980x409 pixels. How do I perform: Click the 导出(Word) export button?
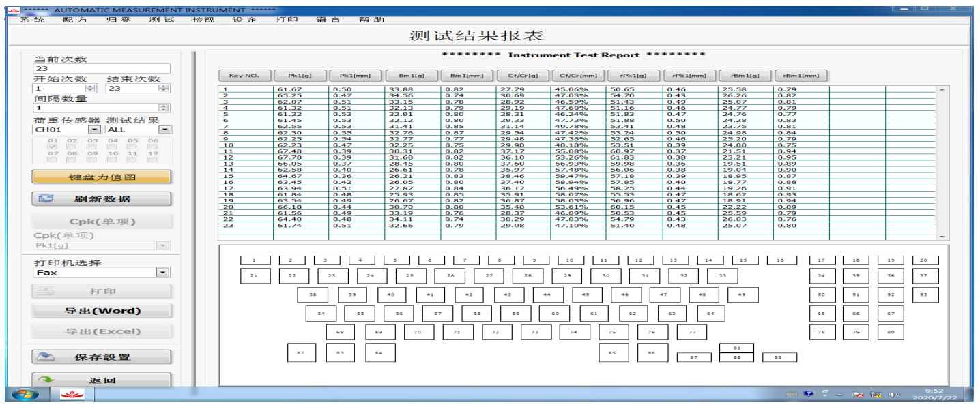click(102, 311)
